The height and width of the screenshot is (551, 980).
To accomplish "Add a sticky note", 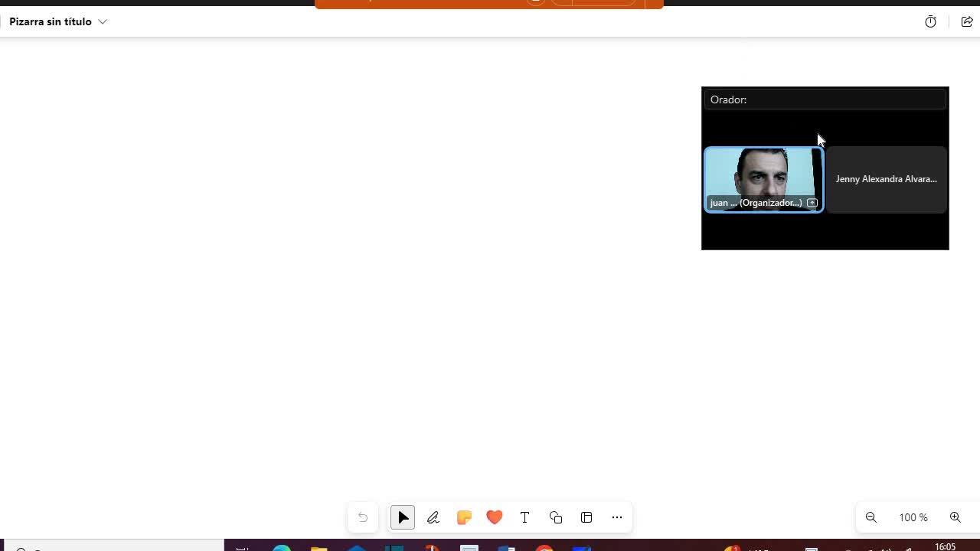I will (x=464, y=517).
